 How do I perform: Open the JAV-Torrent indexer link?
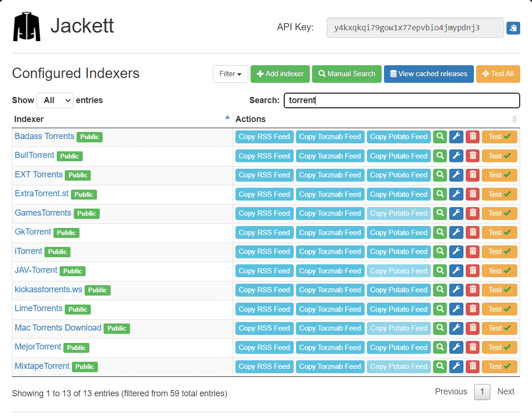[36, 270]
